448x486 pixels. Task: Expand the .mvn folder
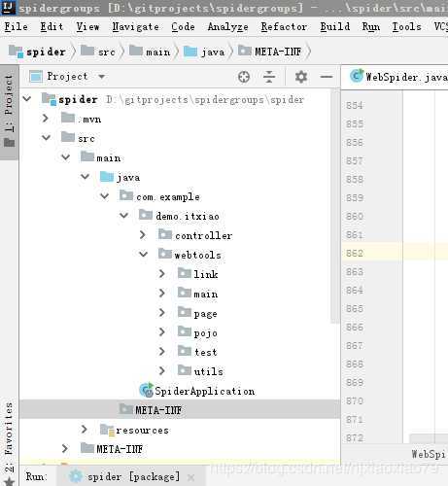46,119
